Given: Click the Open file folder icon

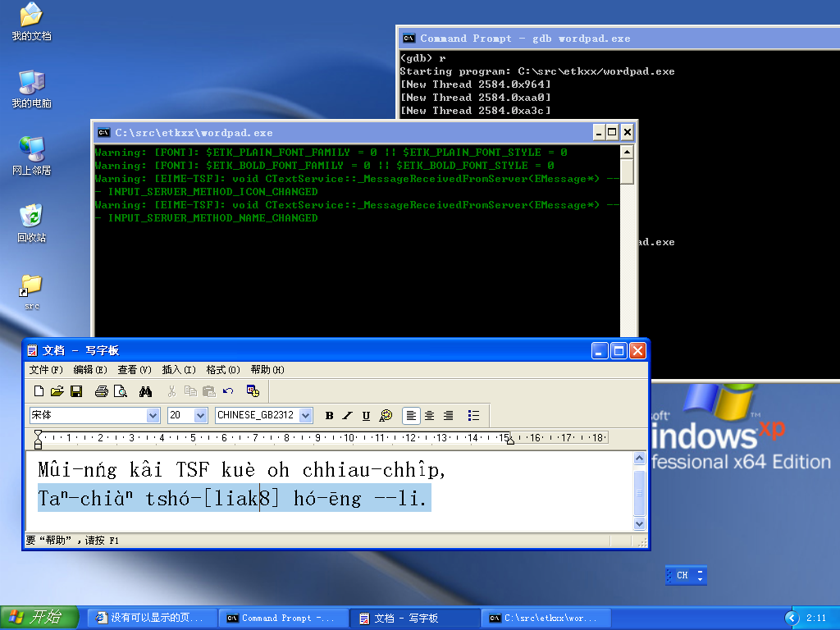Looking at the screenshot, I should point(57,391).
